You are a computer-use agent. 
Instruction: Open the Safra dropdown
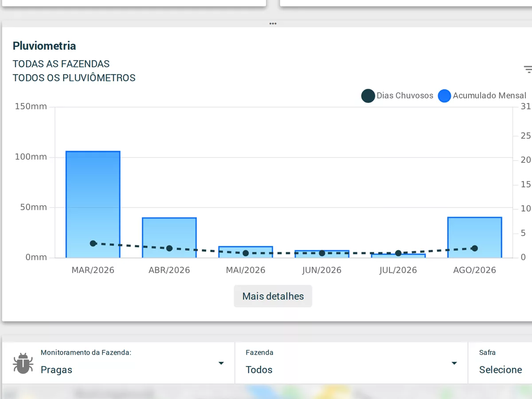click(x=501, y=363)
